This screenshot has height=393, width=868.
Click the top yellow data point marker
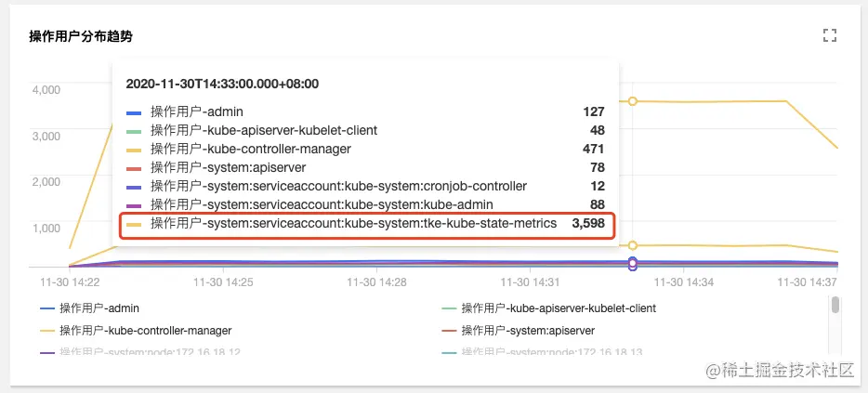click(633, 101)
